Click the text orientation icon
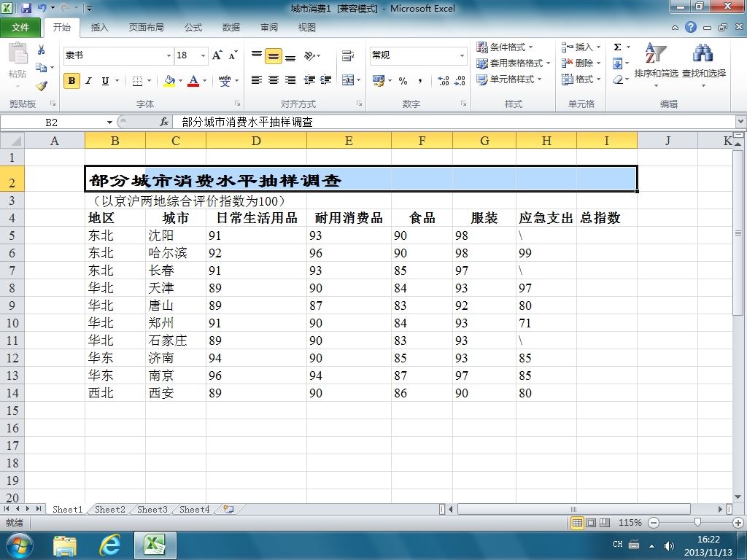 pyautogui.click(x=309, y=55)
